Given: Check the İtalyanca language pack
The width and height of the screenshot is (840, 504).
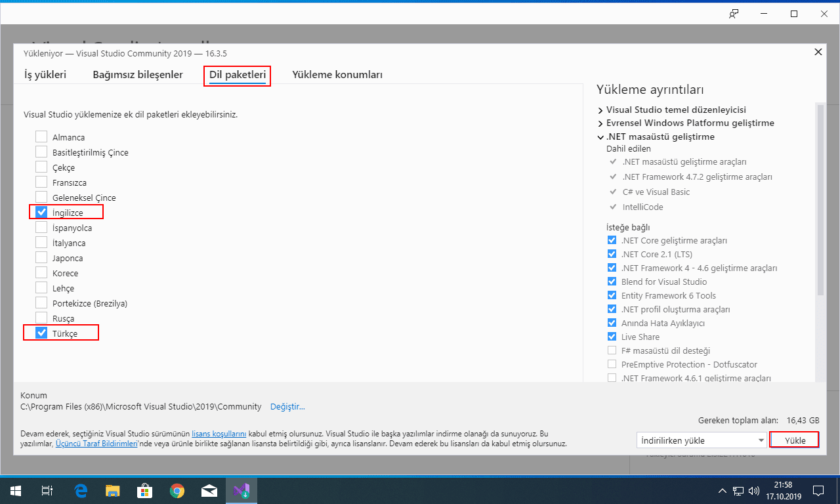Looking at the screenshot, I should 41,243.
